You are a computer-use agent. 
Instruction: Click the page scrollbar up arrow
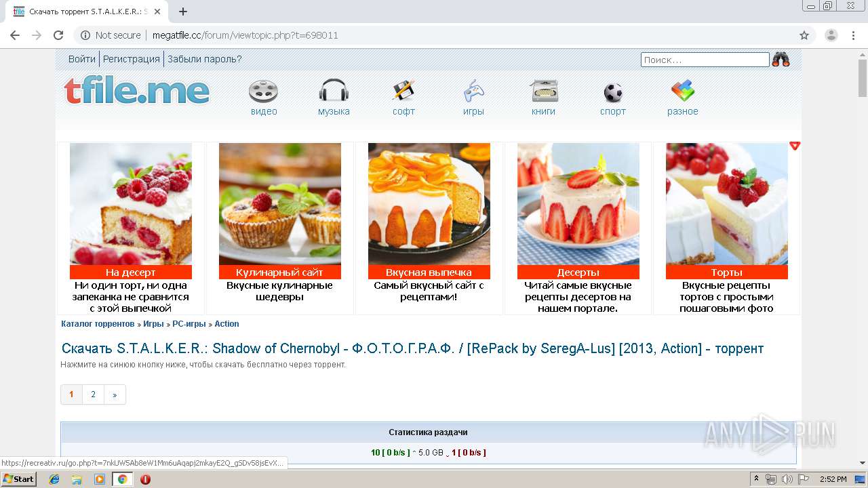point(862,54)
